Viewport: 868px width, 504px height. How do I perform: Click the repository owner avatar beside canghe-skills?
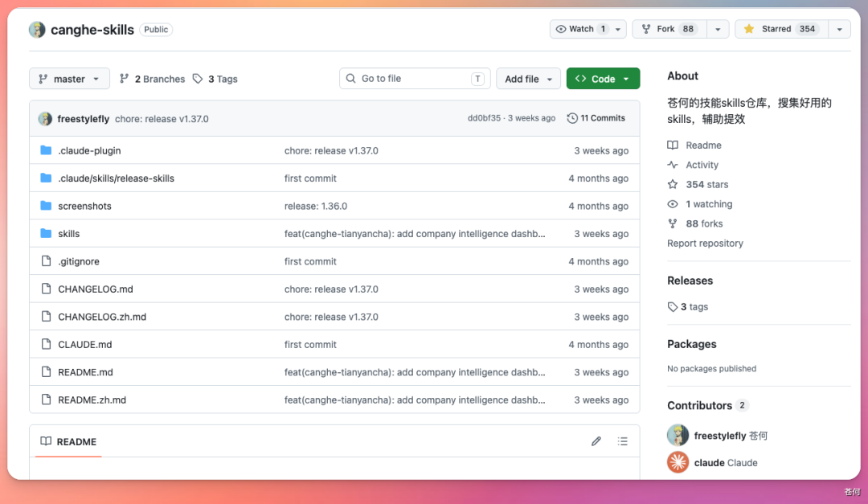[x=37, y=30]
